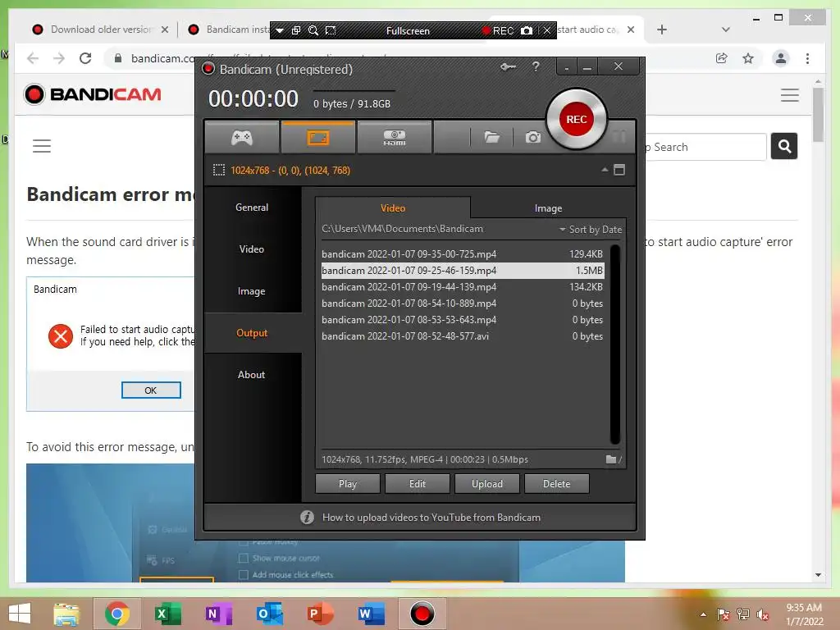Close the floating capture bar
The image size is (840, 630).
coord(546,30)
